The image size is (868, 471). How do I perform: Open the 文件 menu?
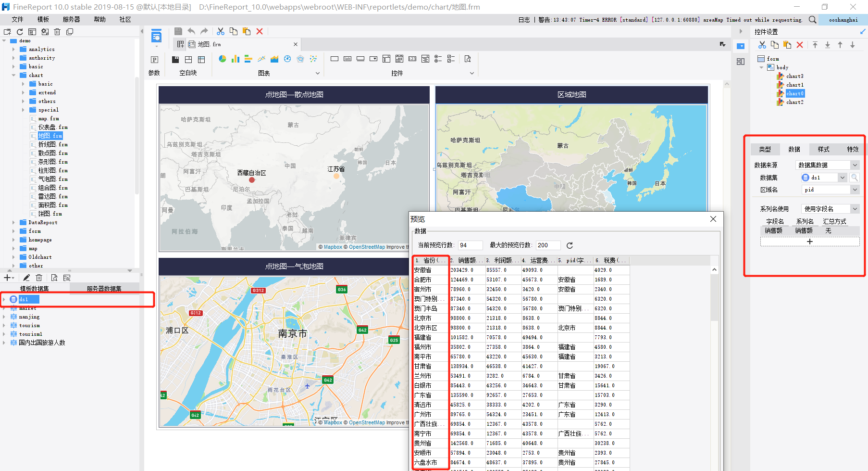[18, 19]
